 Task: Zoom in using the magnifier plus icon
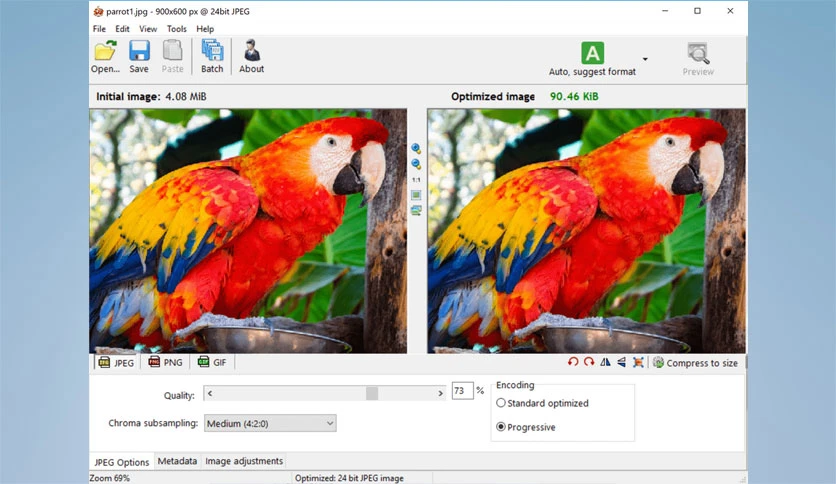tap(416, 148)
